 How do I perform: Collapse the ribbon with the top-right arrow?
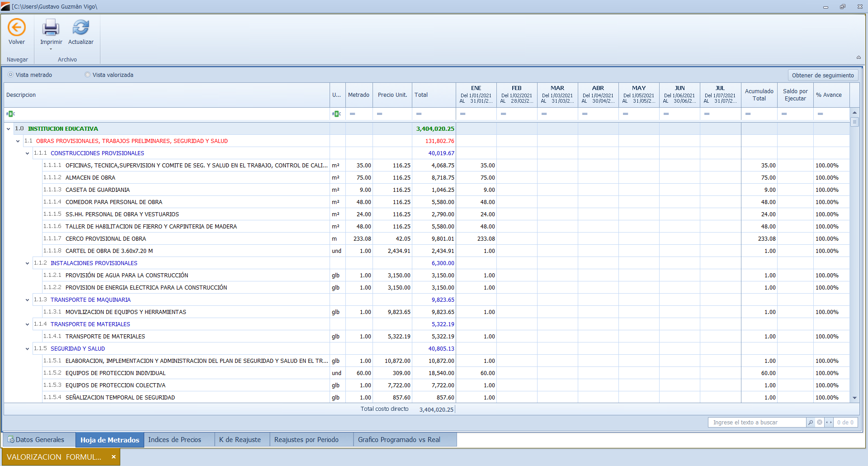coord(859,57)
